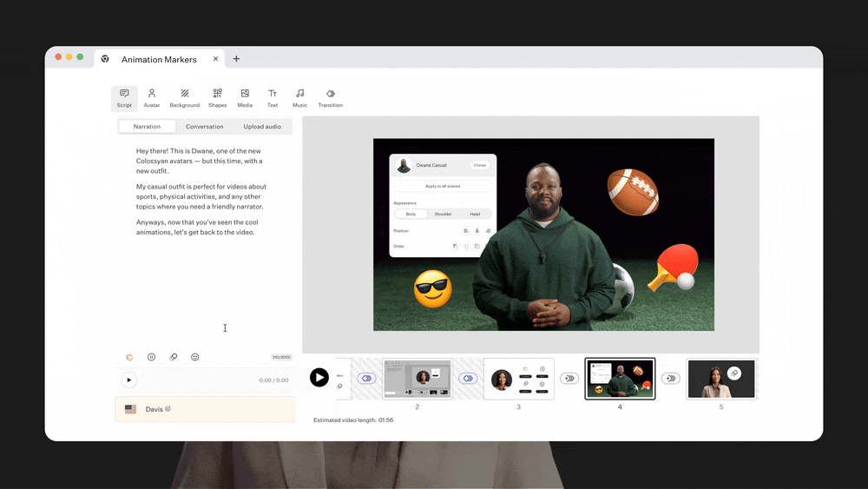868x489 pixels.
Task: Select scene 3 thumbnail in the timeline
Action: (518, 379)
